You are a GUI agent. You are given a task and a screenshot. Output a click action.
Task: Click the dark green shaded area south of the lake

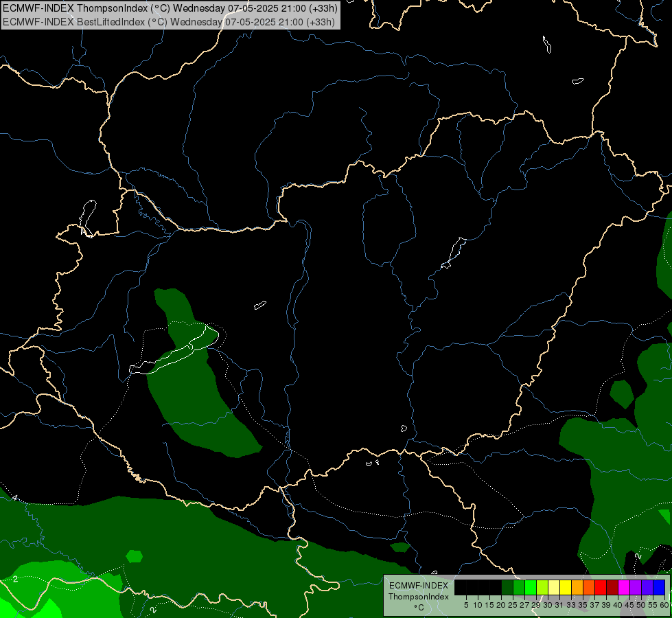tap(193, 403)
